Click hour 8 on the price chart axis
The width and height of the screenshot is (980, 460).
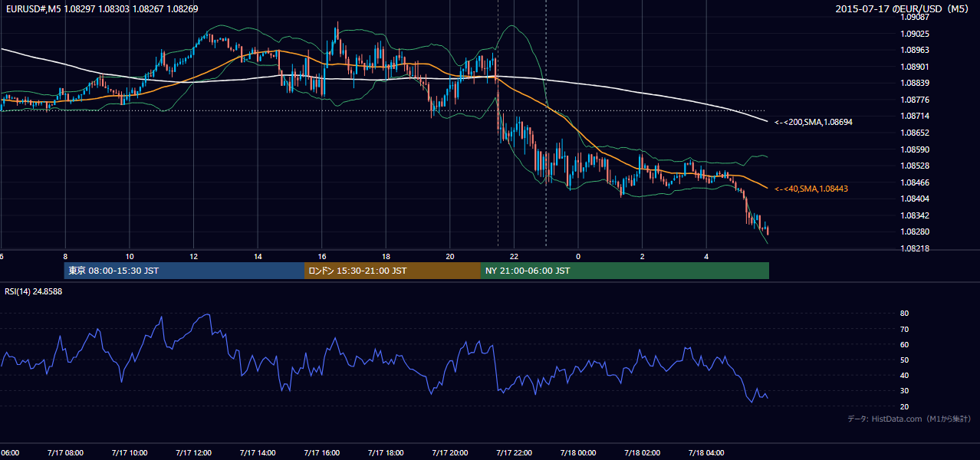point(65,257)
